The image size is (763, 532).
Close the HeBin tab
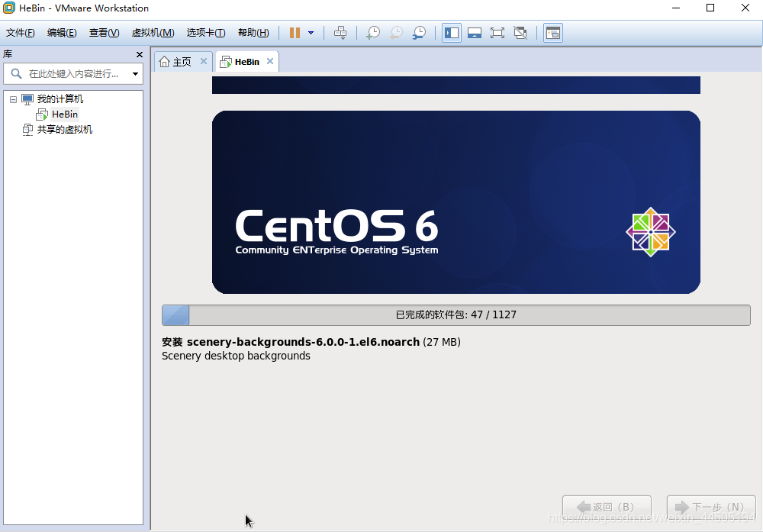pos(270,61)
